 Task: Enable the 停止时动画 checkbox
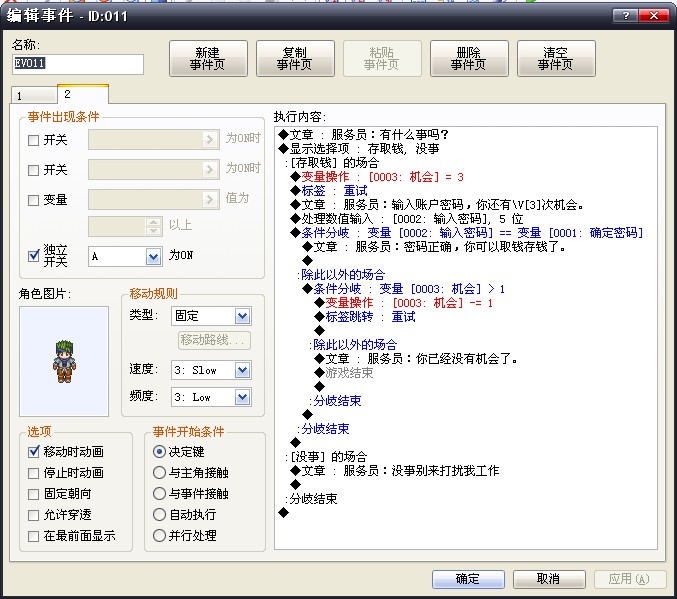point(33,473)
